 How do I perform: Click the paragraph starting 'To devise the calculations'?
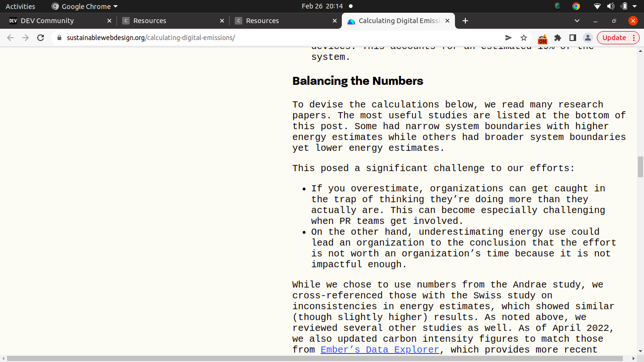click(x=459, y=126)
